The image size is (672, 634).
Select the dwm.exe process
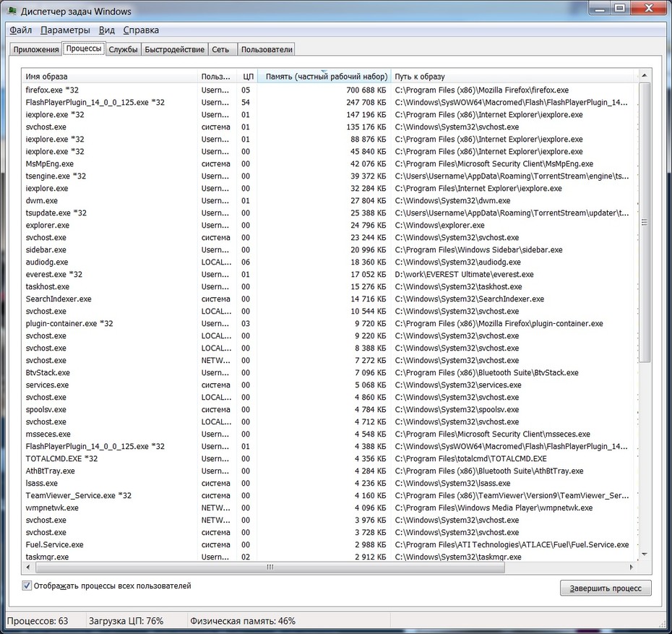(x=329, y=201)
